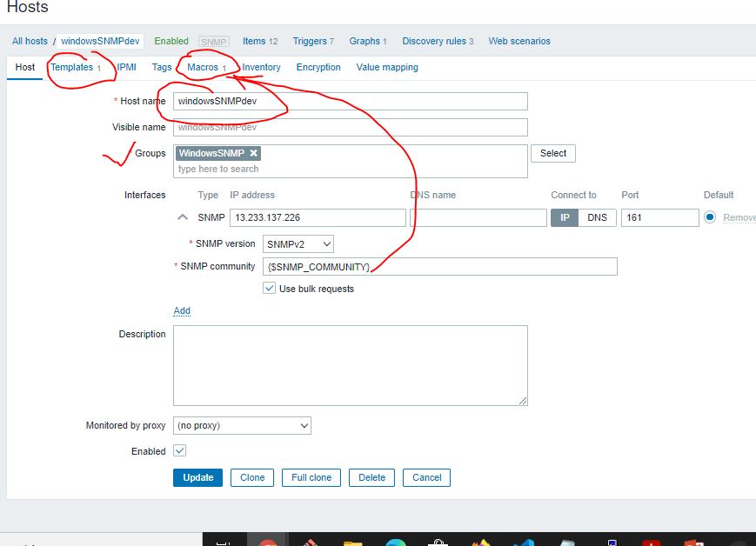Go to the All hosts breadcrumb link
756x546 pixels.
tap(30, 41)
